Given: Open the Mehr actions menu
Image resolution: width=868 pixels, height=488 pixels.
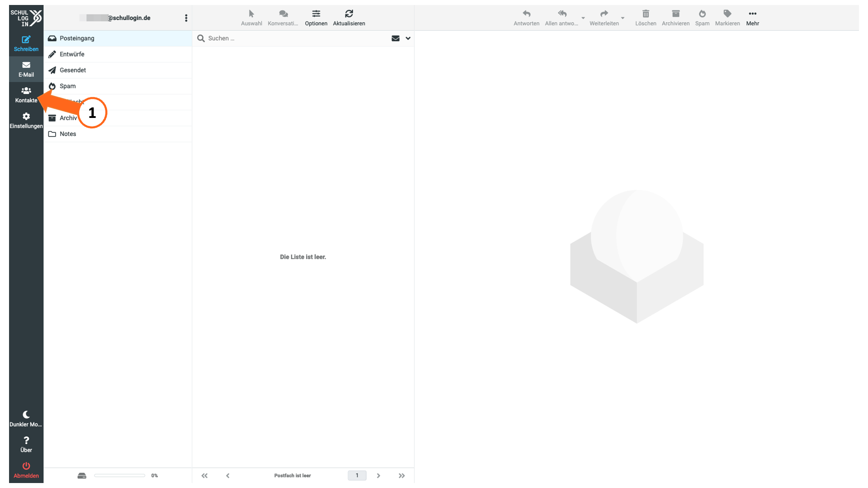Looking at the screenshot, I should point(752,18).
